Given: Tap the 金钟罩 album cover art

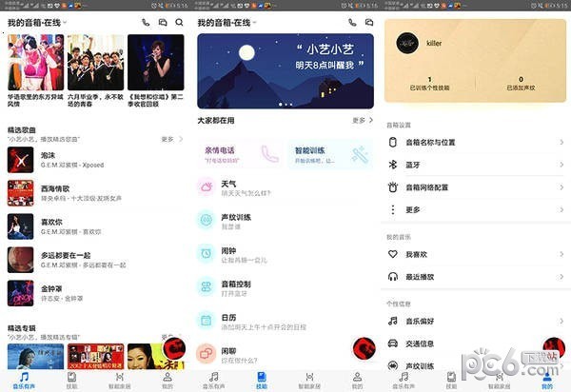Looking at the screenshot, I should (20, 293).
